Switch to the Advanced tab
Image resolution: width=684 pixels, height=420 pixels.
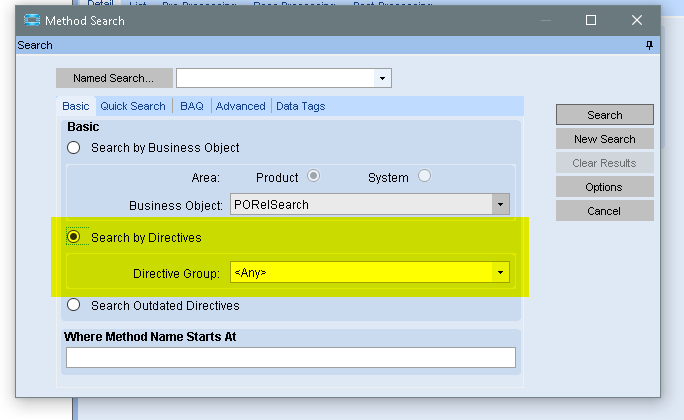pyautogui.click(x=240, y=106)
